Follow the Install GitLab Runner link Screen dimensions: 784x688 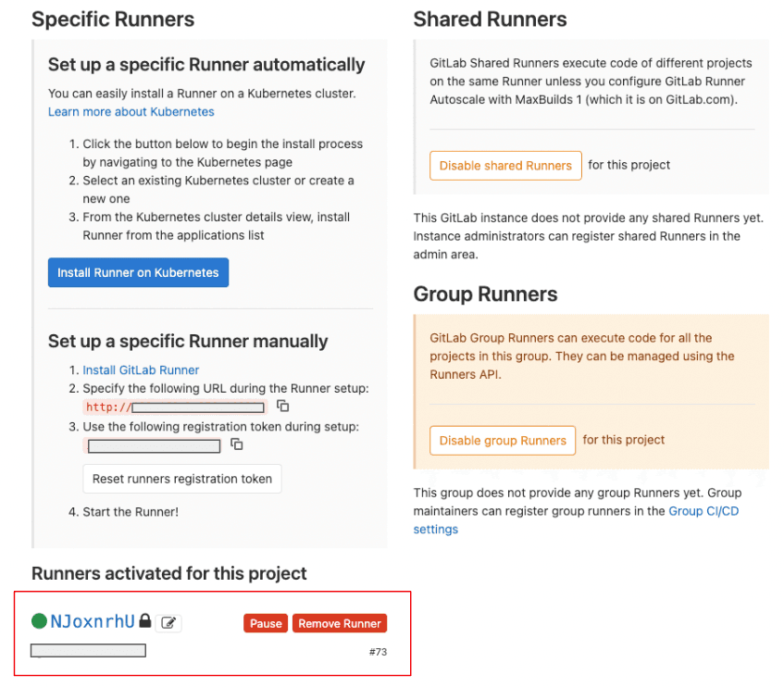[141, 369]
